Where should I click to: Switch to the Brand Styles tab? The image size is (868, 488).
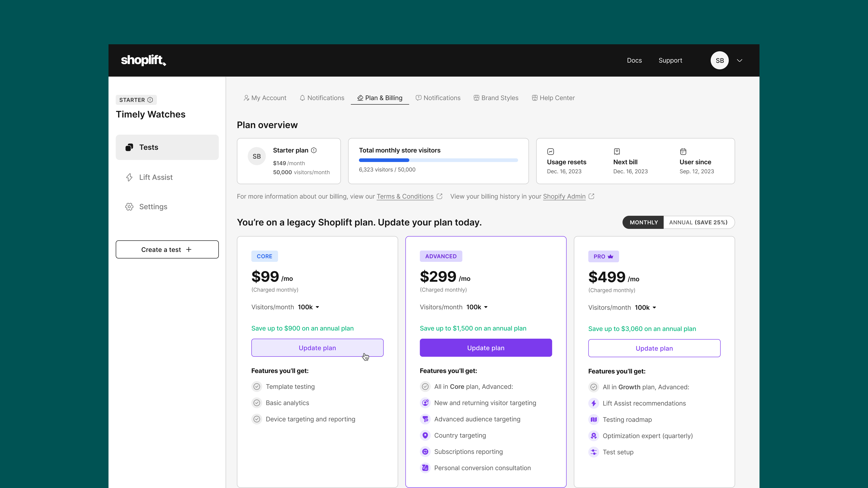(496, 98)
